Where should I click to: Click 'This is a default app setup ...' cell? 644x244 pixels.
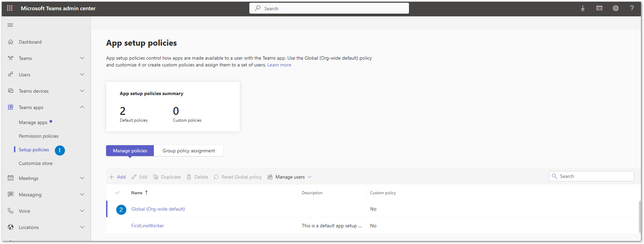[332, 226]
